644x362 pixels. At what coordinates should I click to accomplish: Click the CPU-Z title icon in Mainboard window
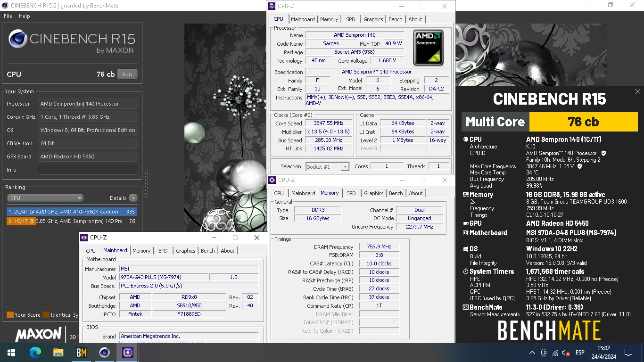(84, 238)
